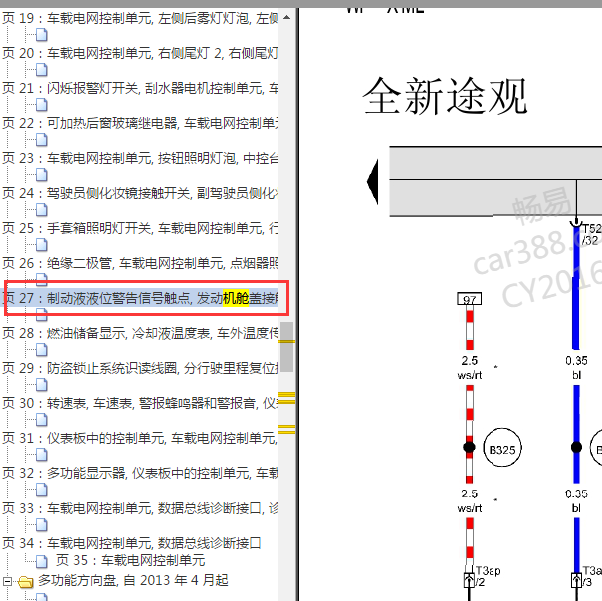Click page icon under 页 25 bookmark
This screenshot has width=602, height=601.
[41, 245]
